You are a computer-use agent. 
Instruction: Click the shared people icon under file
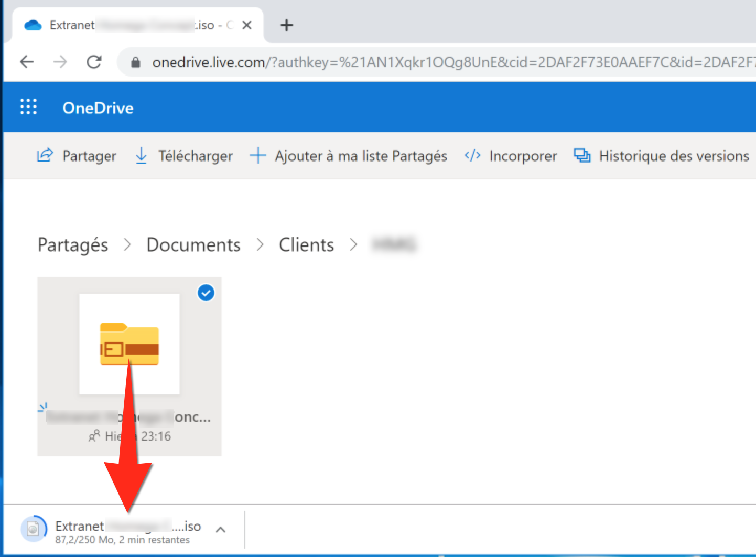(94, 436)
